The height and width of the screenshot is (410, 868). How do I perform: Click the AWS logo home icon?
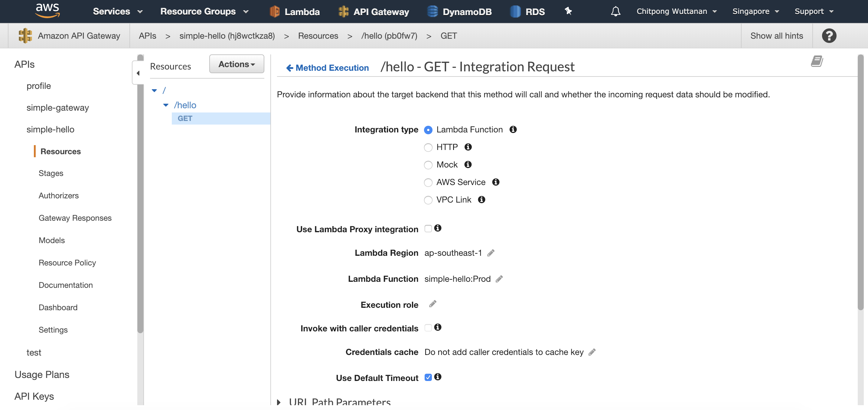tap(47, 11)
